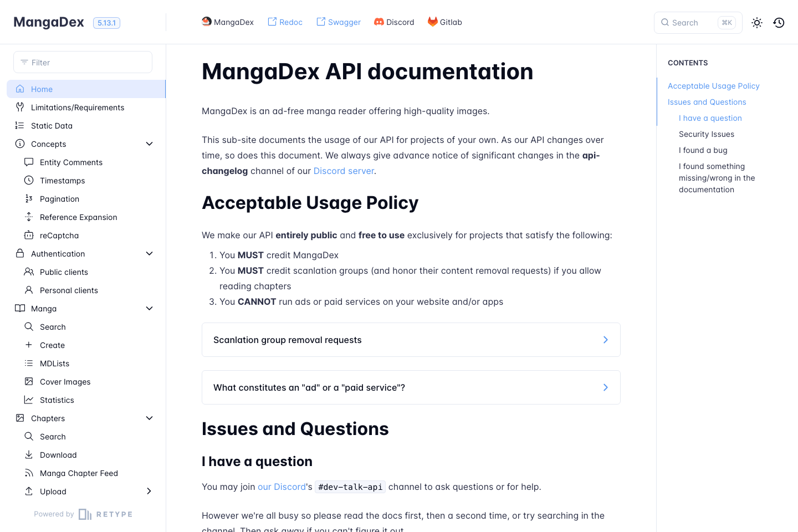Viewport: 798px width, 532px height.
Task: Open the Discord server link in the text
Action: click(344, 171)
